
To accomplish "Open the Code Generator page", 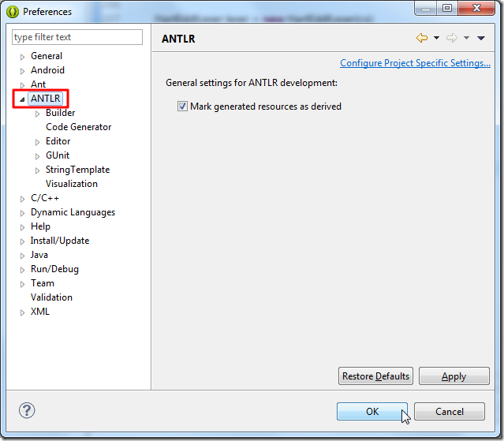I will [x=78, y=127].
